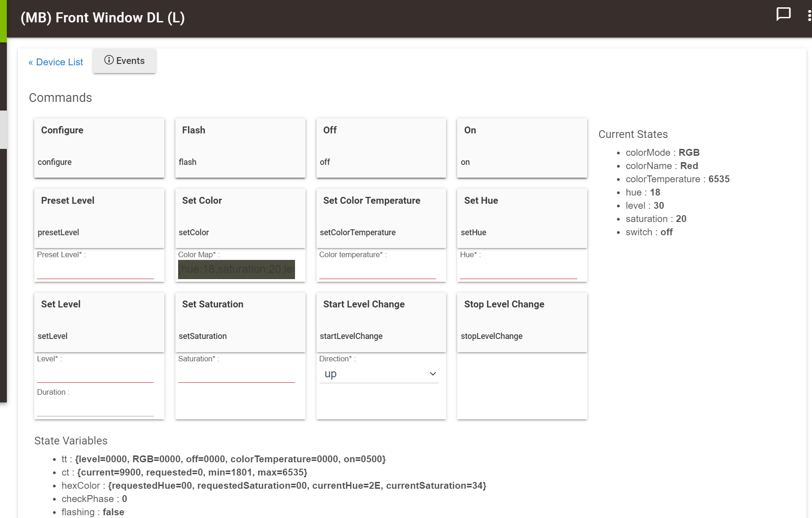Turn the device On
Image resolution: width=812 pixels, height=518 pixels.
point(522,148)
